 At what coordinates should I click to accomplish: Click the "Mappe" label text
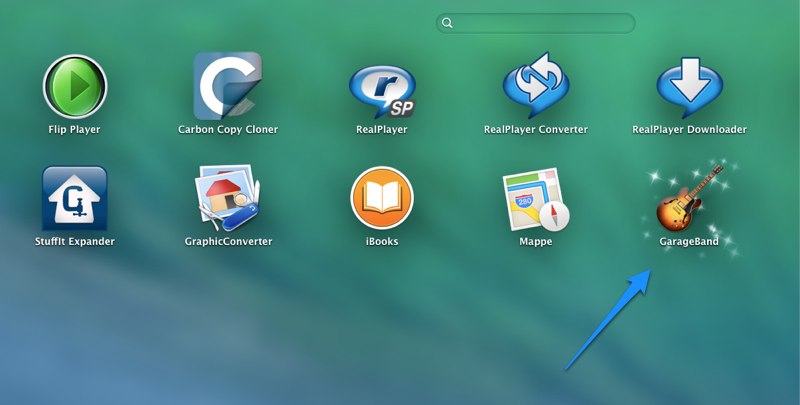point(536,241)
